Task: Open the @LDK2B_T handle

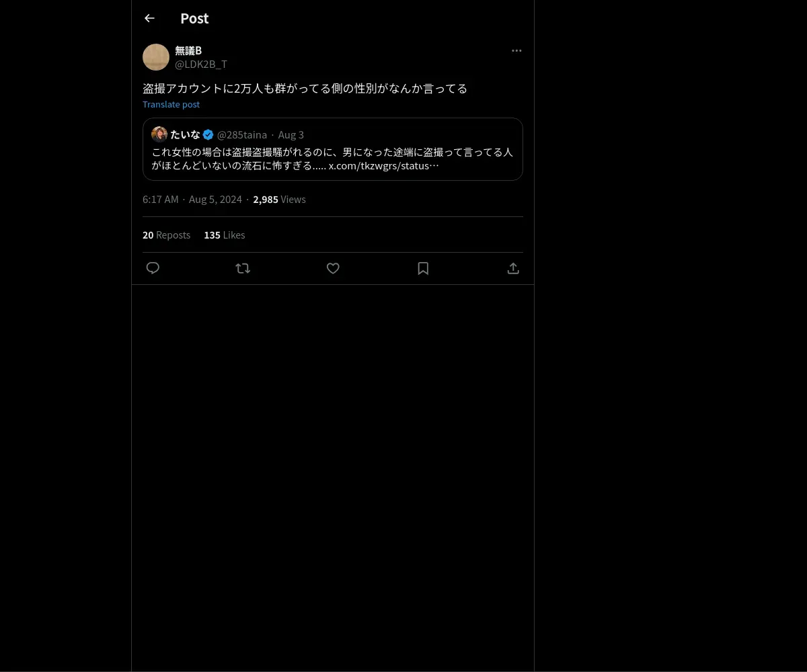Action: click(201, 64)
